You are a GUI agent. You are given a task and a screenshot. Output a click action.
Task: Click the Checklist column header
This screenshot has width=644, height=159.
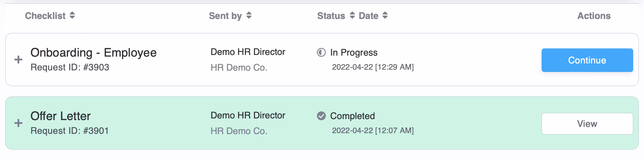point(45,16)
